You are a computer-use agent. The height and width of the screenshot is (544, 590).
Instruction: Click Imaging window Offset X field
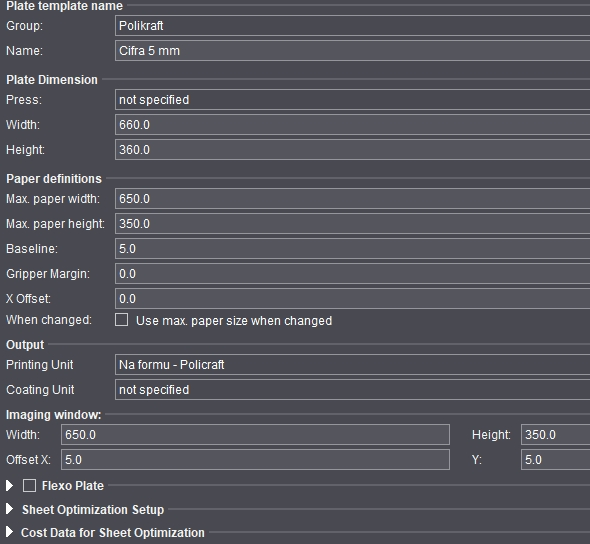coord(255,460)
